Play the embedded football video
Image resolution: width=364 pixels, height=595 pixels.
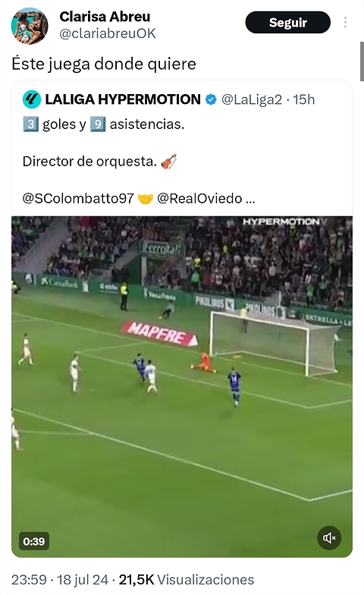tap(182, 387)
